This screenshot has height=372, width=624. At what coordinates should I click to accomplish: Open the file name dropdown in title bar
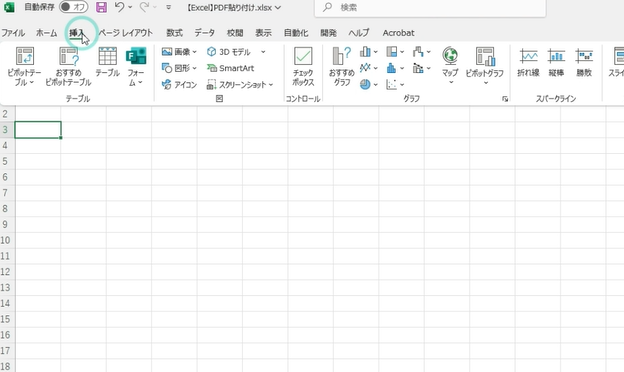coord(278,8)
